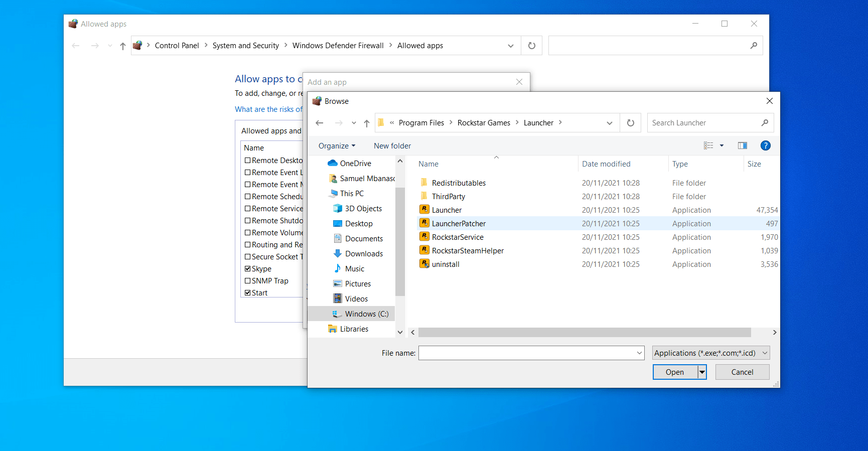The height and width of the screenshot is (451, 868).
Task: Select the RockstarService application icon
Action: pos(424,237)
